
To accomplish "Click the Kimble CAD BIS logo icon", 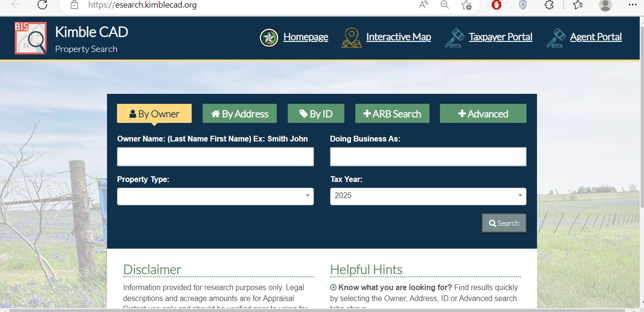I will click(30, 38).
